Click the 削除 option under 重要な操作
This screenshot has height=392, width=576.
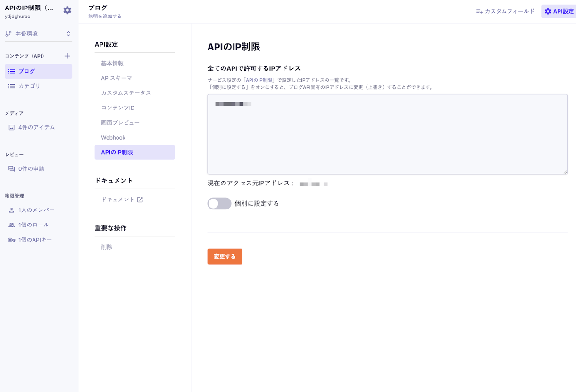[107, 247]
